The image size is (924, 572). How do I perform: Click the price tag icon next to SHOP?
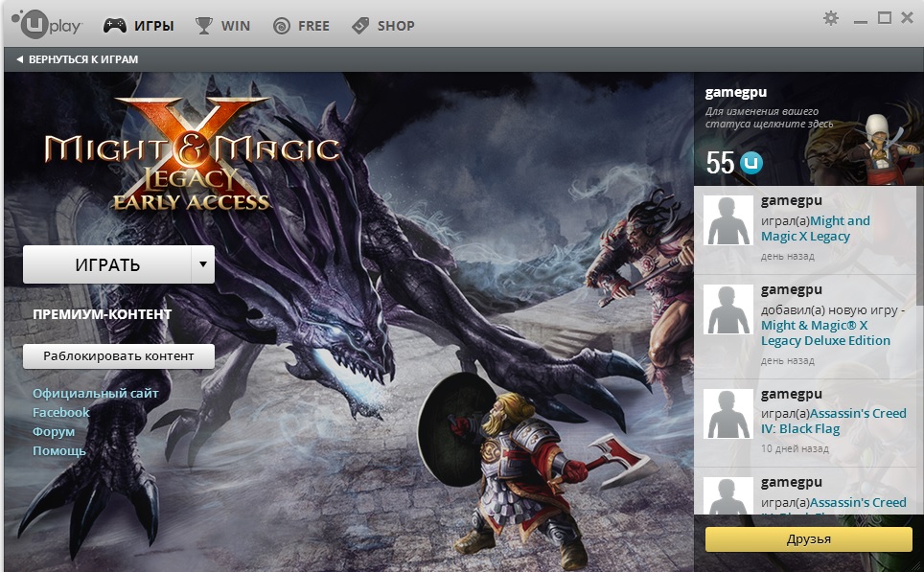tap(360, 25)
